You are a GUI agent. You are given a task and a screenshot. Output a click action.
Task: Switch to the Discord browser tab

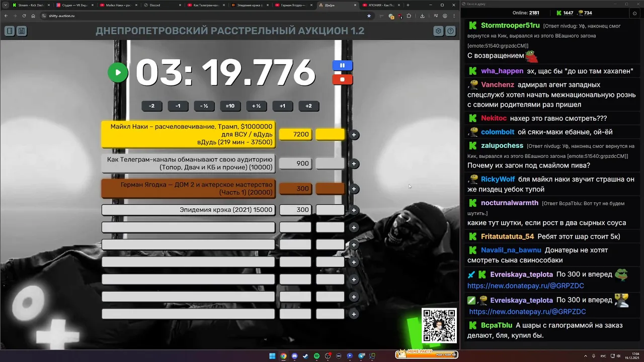point(162,5)
